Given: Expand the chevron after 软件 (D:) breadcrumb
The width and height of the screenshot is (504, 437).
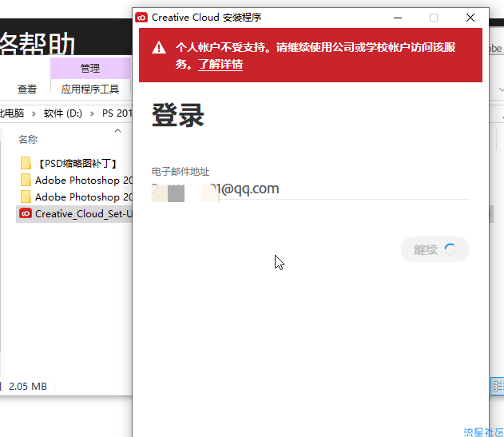Looking at the screenshot, I should 92,113.
